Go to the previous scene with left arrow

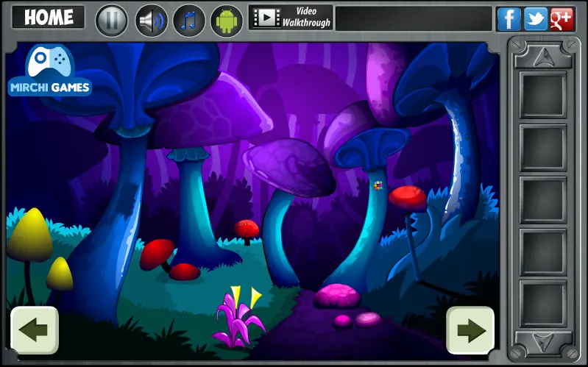(x=35, y=330)
